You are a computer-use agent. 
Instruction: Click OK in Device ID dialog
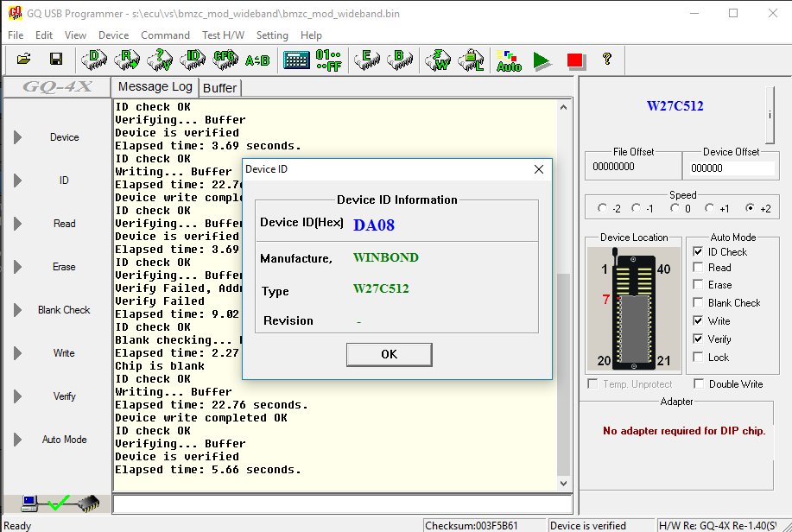click(x=389, y=354)
